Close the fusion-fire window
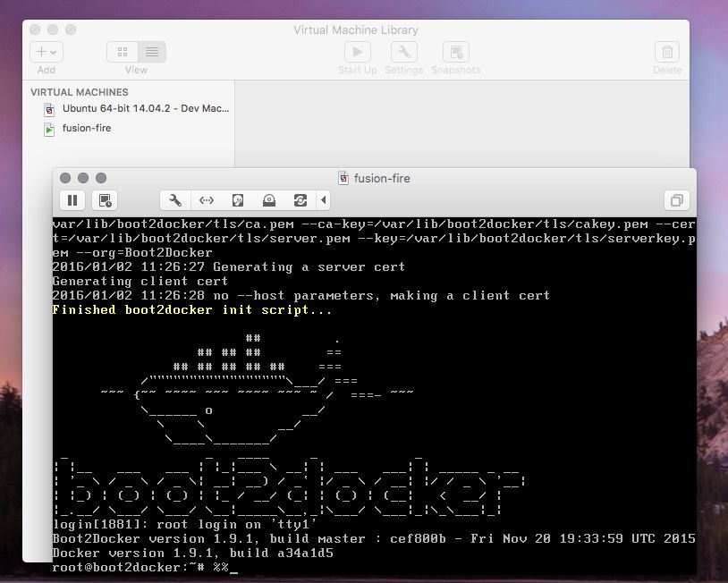This screenshot has width=728, height=583. click(65, 178)
